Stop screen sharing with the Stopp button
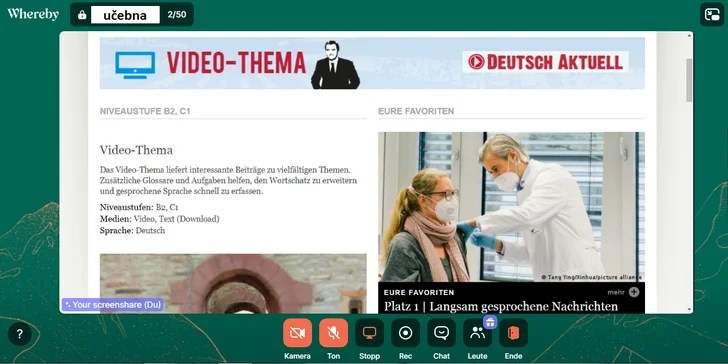The width and height of the screenshot is (728, 364). click(x=369, y=333)
